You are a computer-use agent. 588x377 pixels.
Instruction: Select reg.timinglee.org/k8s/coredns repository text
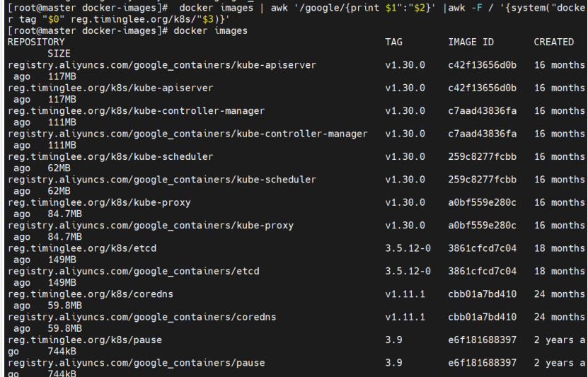(91, 294)
